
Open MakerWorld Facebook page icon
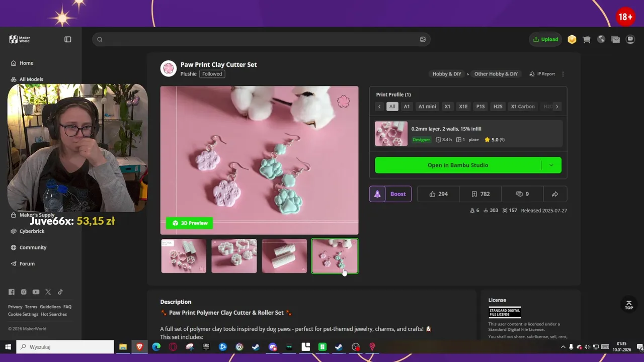[12, 292]
